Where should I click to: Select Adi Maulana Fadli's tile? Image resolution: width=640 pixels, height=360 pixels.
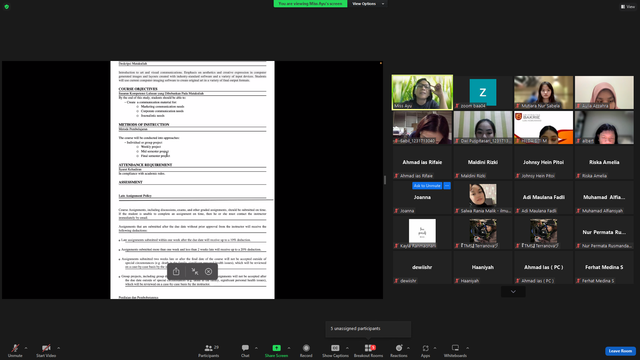click(x=543, y=198)
